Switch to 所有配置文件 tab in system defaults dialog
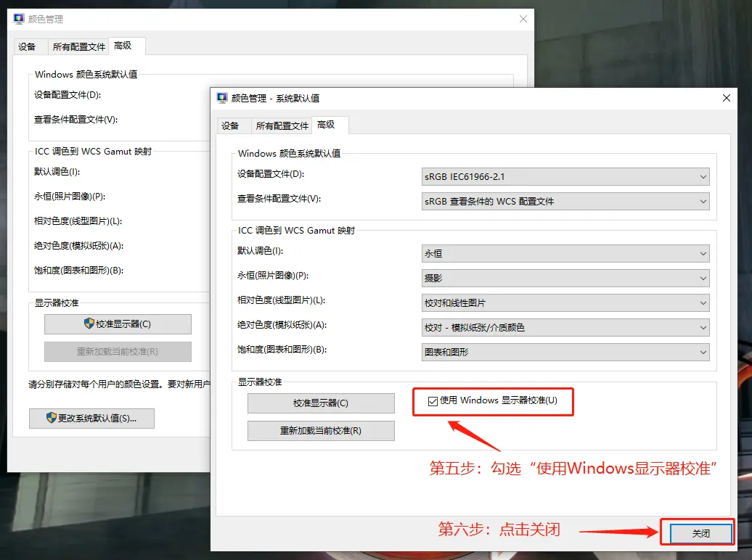 (x=282, y=125)
